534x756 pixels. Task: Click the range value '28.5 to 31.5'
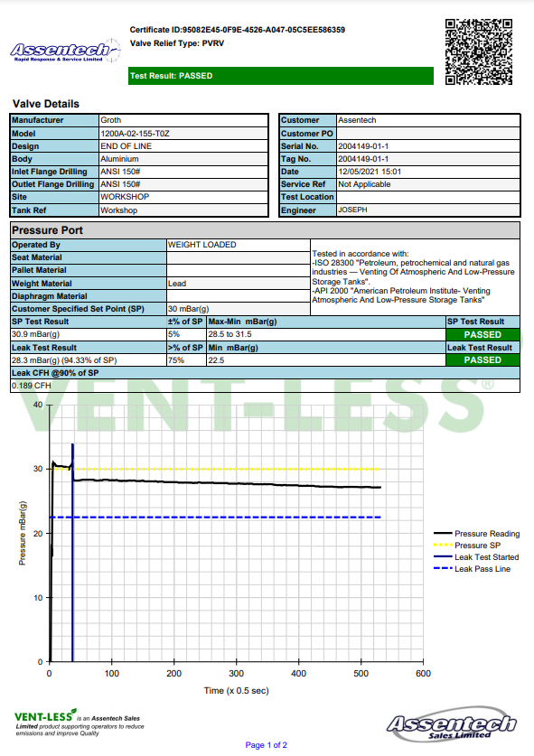click(230, 334)
